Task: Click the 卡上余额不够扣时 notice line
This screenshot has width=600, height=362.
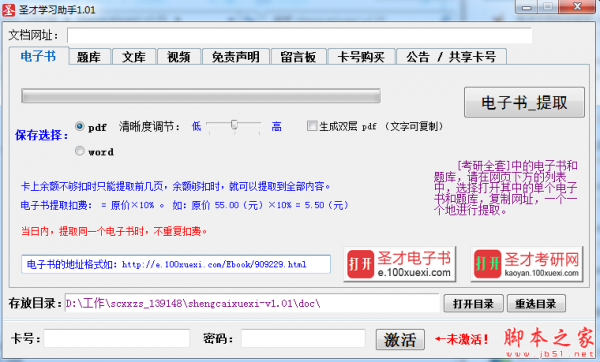Action: coord(175,187)
